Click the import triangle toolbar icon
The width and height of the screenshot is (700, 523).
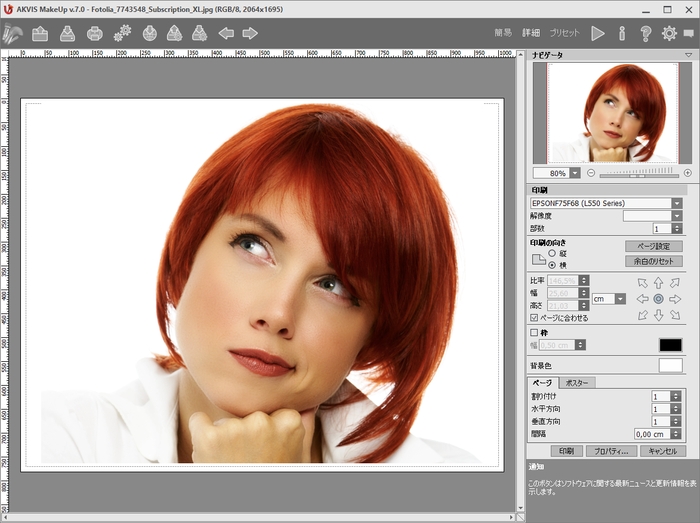pyautogui.click(x=175, y=33)
